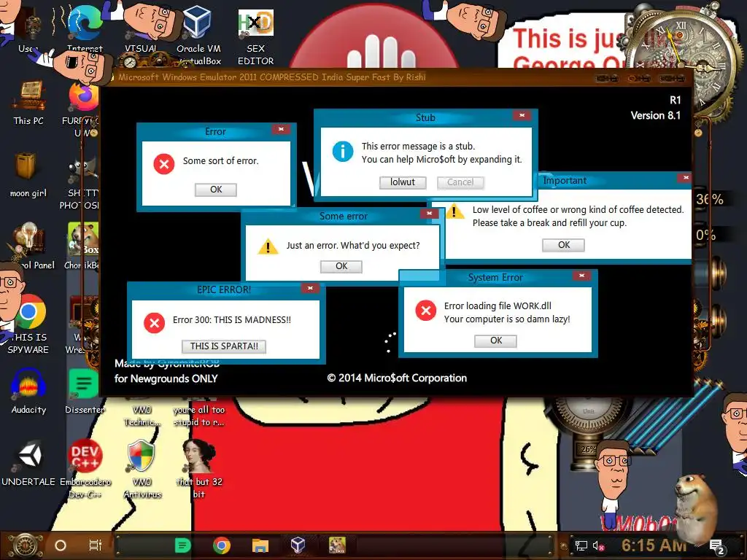
Task: Open VirtualBox cube icon on the taskbar
Action: coord(298,545)
